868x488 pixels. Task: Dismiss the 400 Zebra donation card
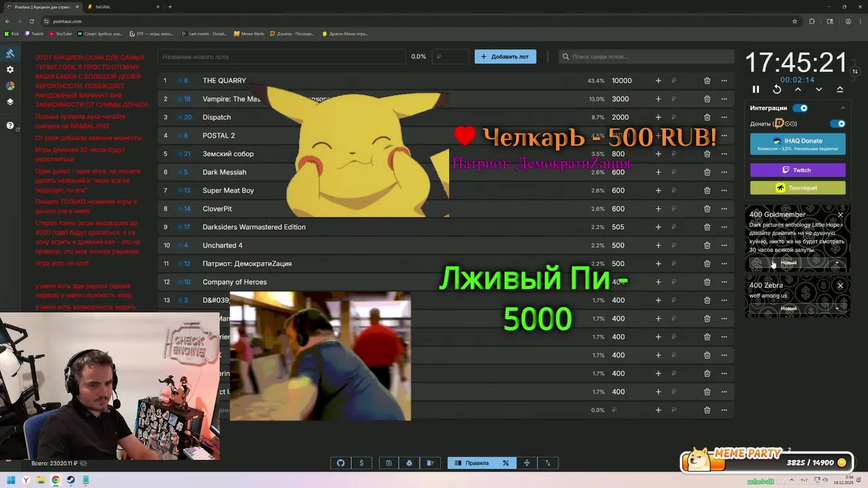click(840, 285)
